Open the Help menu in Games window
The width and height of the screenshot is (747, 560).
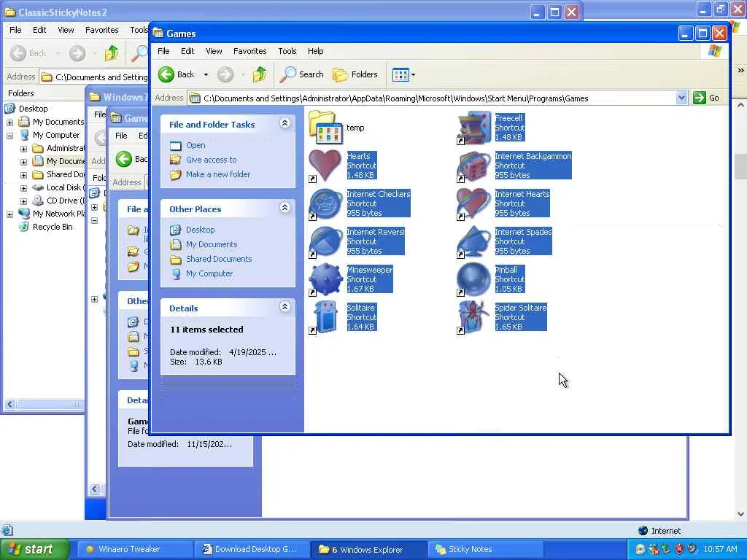315,51
